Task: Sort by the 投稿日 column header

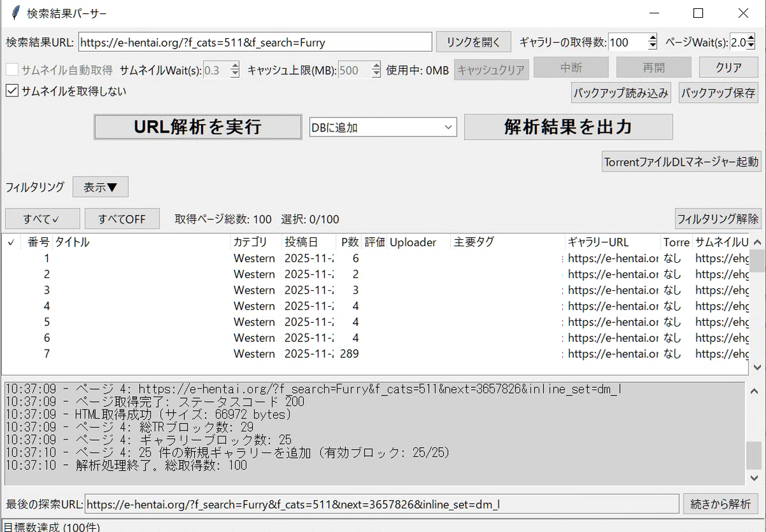Action: pyautogui.click(x=309, y=242)
